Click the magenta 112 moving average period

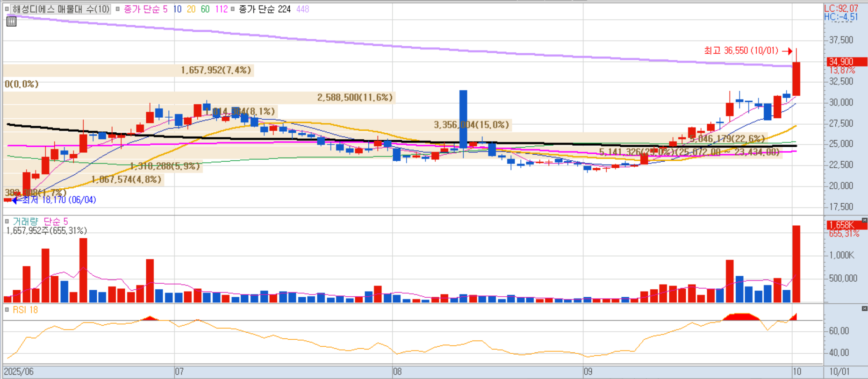(221, 9)
